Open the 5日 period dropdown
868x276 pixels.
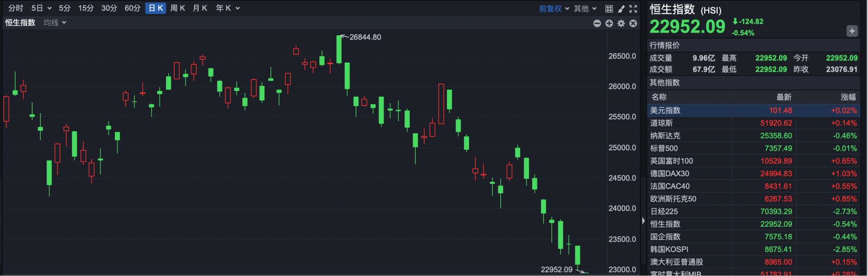click(x=41, y=8)
